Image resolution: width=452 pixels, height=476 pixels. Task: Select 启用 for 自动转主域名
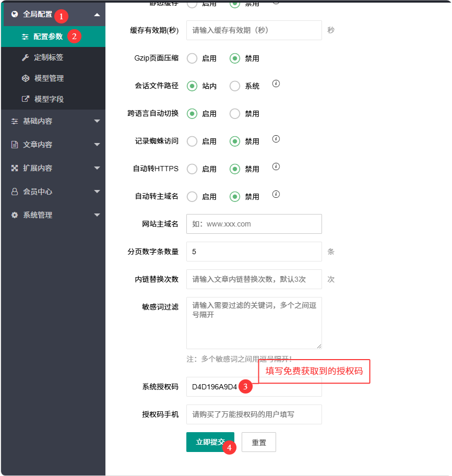192,196
